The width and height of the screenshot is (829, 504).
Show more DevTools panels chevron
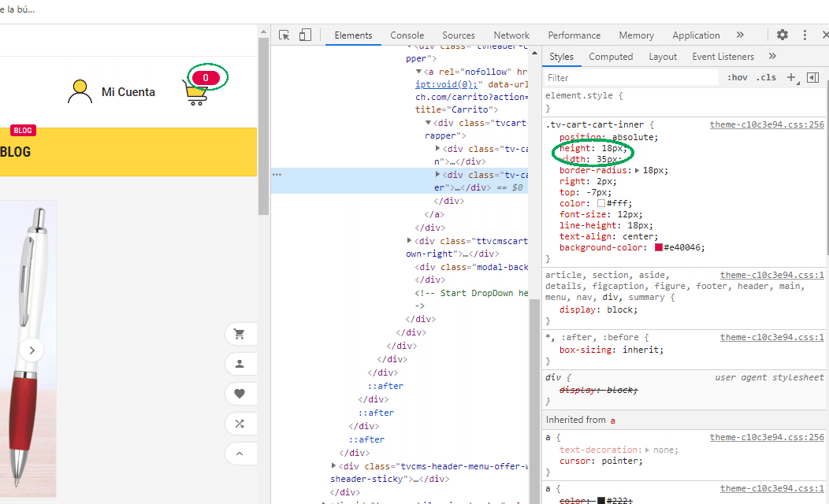(x=740, y=35)
